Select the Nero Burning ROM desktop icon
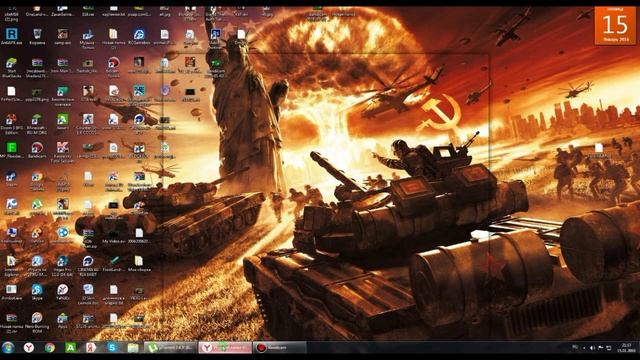The width and height of the screenshot is (640, 360). (x=37, y=323)
